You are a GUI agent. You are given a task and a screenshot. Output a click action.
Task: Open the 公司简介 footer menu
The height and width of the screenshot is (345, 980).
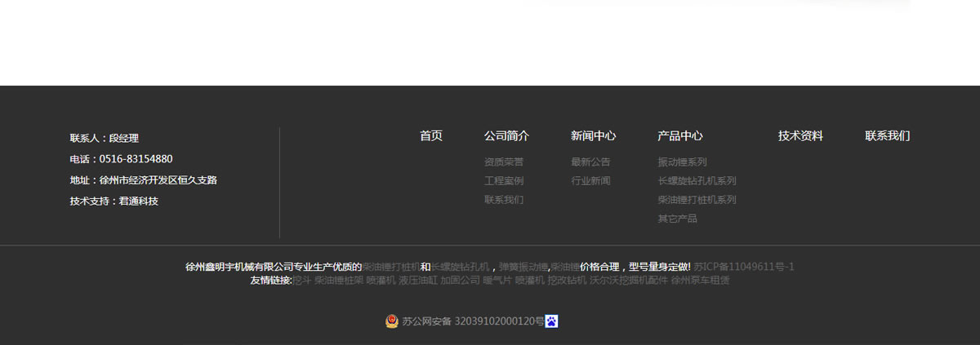pos(506,136)
